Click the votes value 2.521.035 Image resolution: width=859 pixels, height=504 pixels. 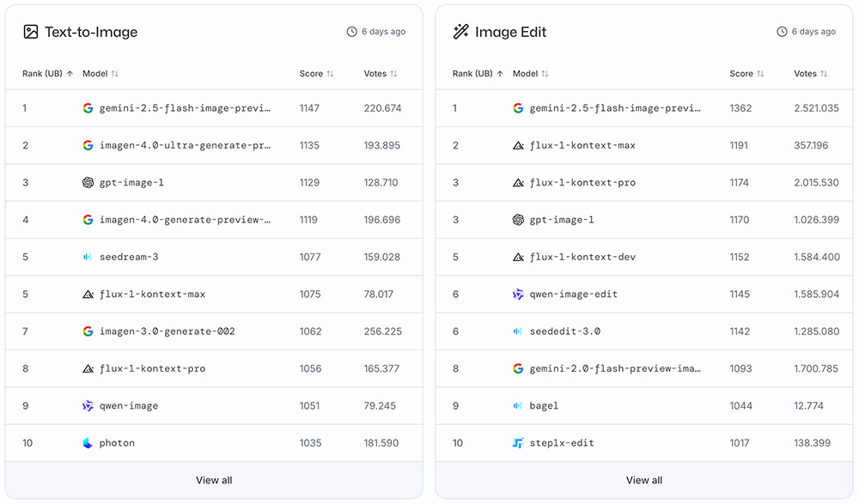816,108
